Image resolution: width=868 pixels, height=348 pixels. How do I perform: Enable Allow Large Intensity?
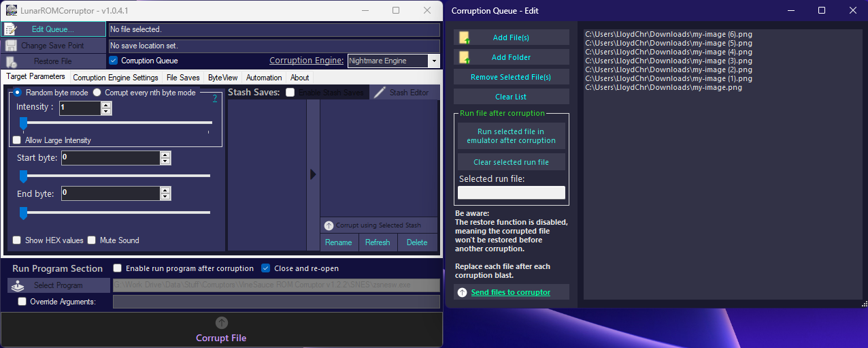(17, 140)
